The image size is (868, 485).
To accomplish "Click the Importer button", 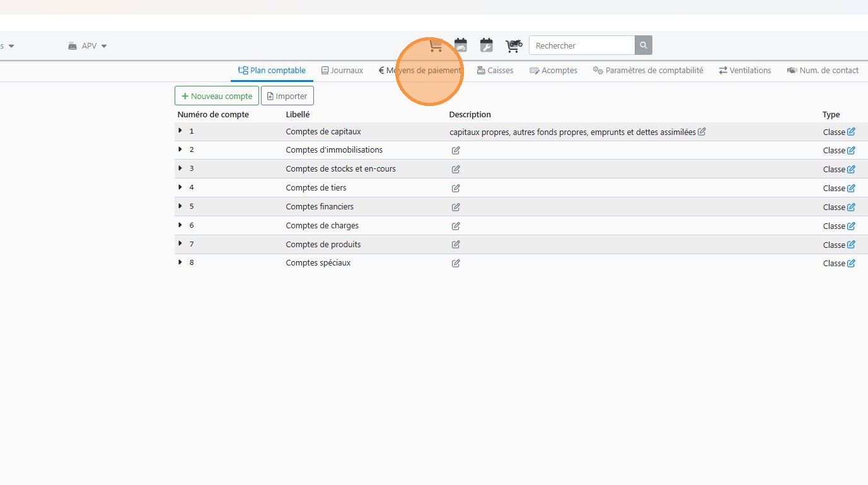I will pos(287,96).
